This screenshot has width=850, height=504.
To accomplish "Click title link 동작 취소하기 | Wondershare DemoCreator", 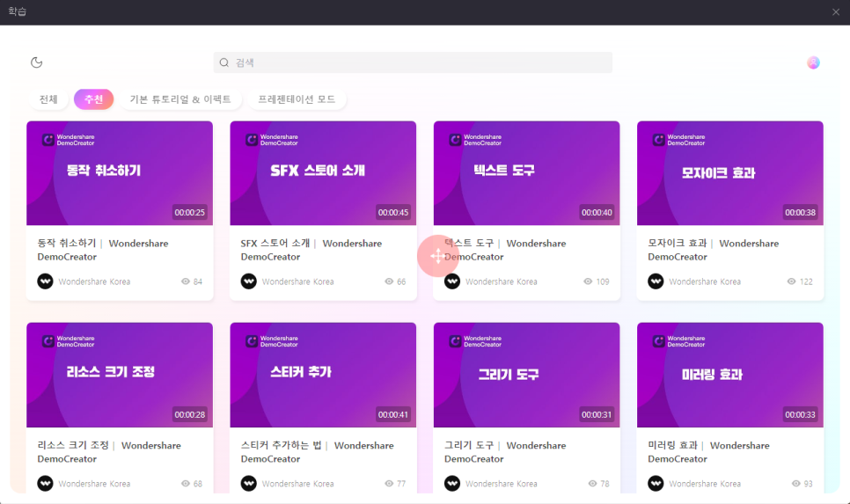I will [103, 250].
